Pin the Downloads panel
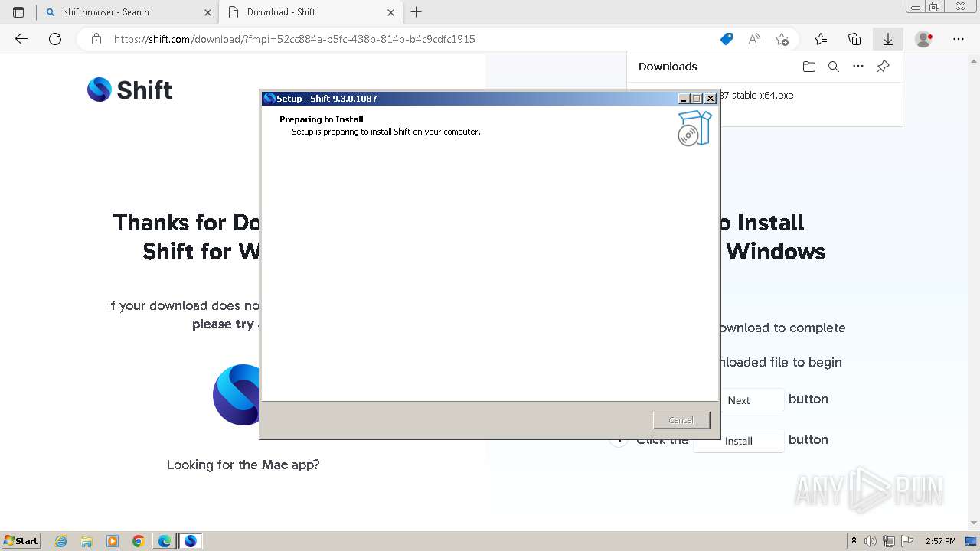This screenshot has height=551, width=980. tap(883, 67)
